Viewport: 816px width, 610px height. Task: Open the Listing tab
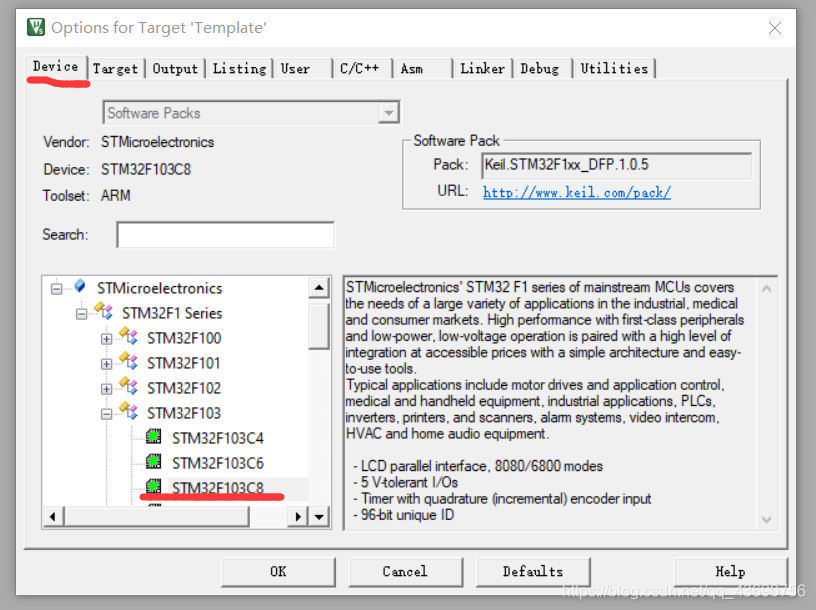239,68
